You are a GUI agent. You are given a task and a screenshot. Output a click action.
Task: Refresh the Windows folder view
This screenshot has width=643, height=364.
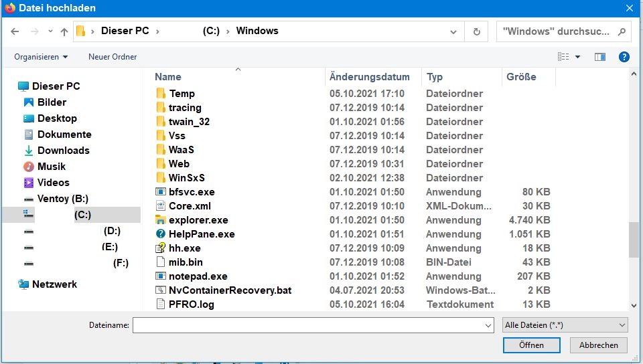coord(476,31)
